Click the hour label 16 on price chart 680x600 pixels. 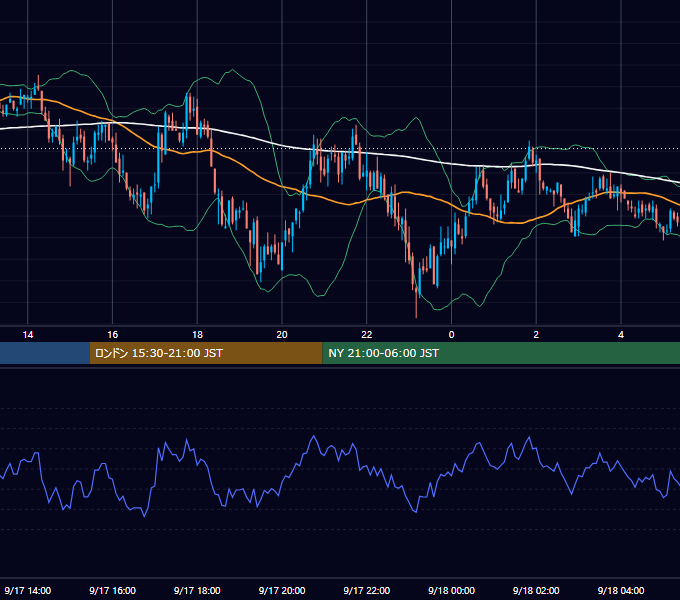112,335
